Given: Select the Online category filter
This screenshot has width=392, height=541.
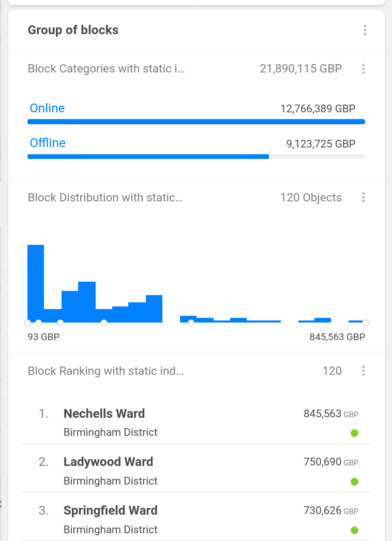Looking at the screenshot, I should [47, 108].
